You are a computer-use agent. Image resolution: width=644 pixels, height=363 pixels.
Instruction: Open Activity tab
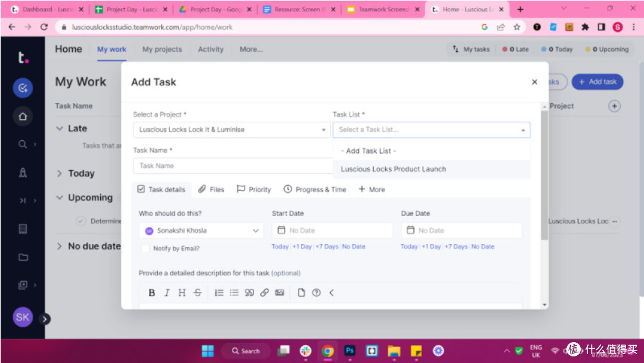[210, 50]
